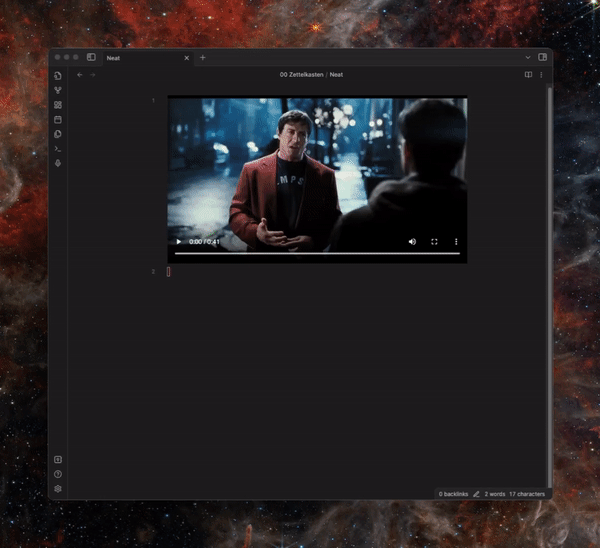Click the video progress bar
600x548 pixels.
[317, 253]
